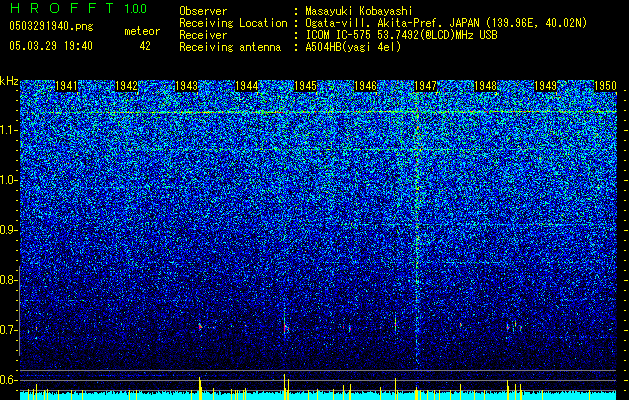
Task: Click the 1.1 frequency axis label
Action: click(x=8, y=130)
